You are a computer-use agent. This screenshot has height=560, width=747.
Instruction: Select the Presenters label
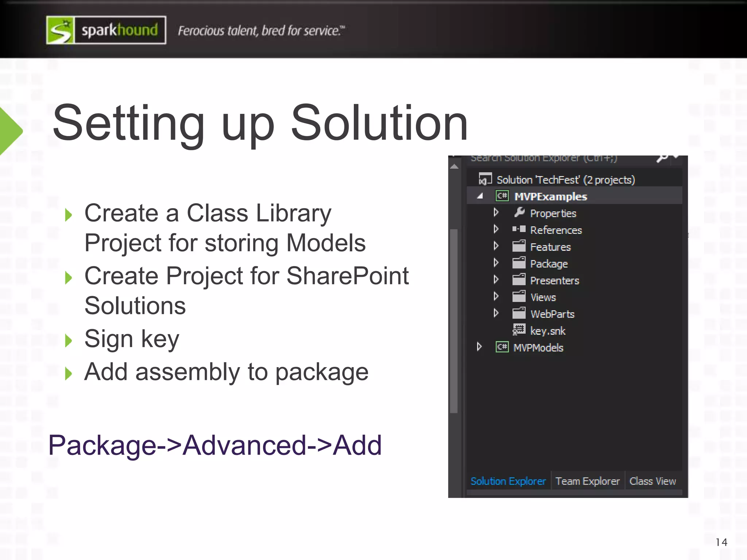click(554, 280)
